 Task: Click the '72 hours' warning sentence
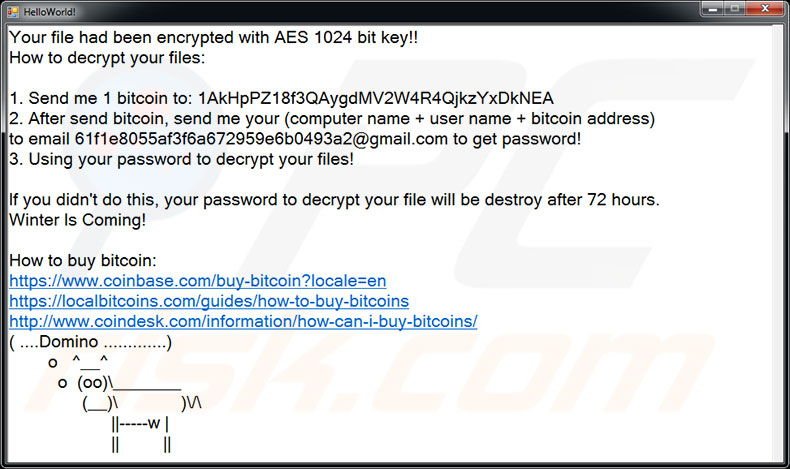point(334,199)
